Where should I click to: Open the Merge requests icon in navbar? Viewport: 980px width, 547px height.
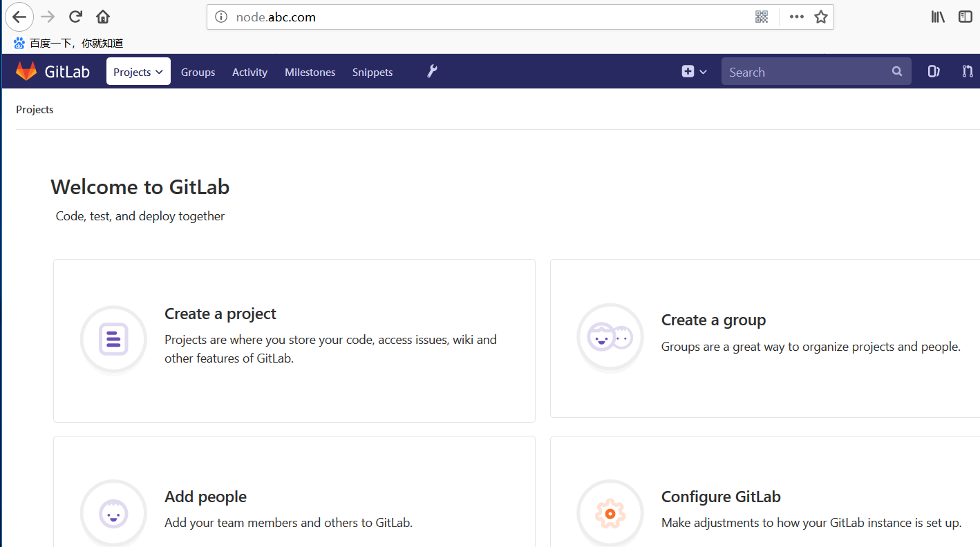pyautogui.click(x=968, y=71)
